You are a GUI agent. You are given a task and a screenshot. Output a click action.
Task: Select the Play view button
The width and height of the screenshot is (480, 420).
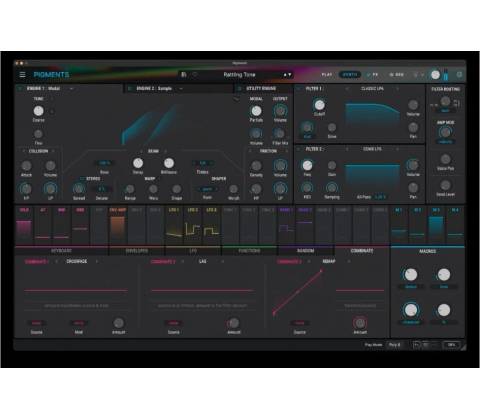click(327, 75)
